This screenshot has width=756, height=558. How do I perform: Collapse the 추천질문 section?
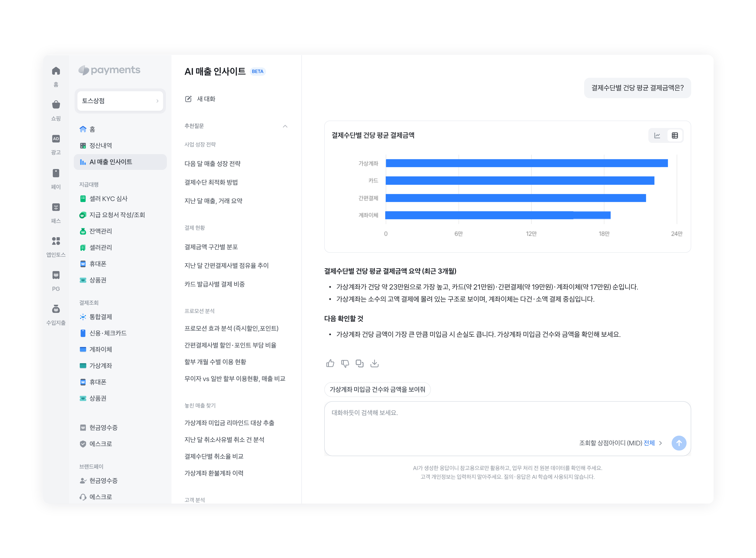pyautogui.click(x=285, y=126)
